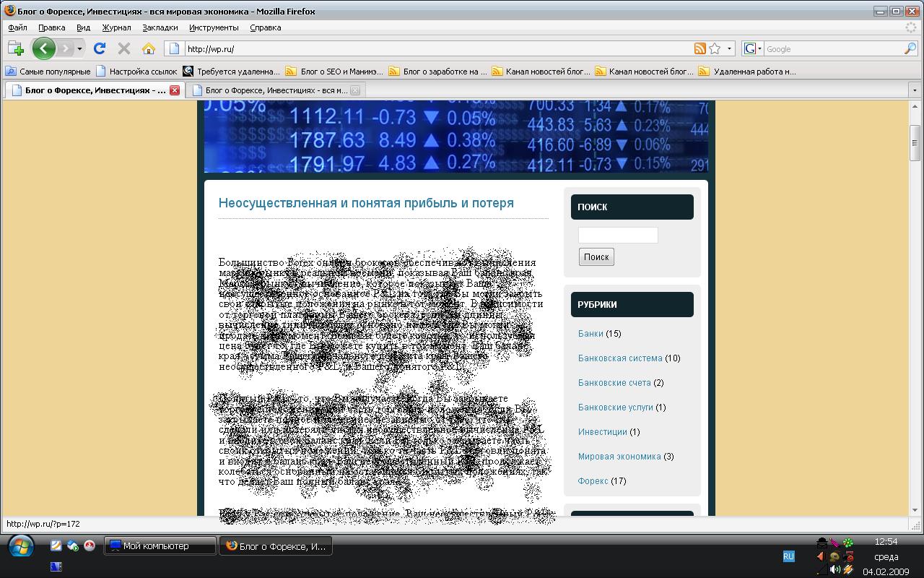Focus the sidebar search text field

[x=618, y=235]
